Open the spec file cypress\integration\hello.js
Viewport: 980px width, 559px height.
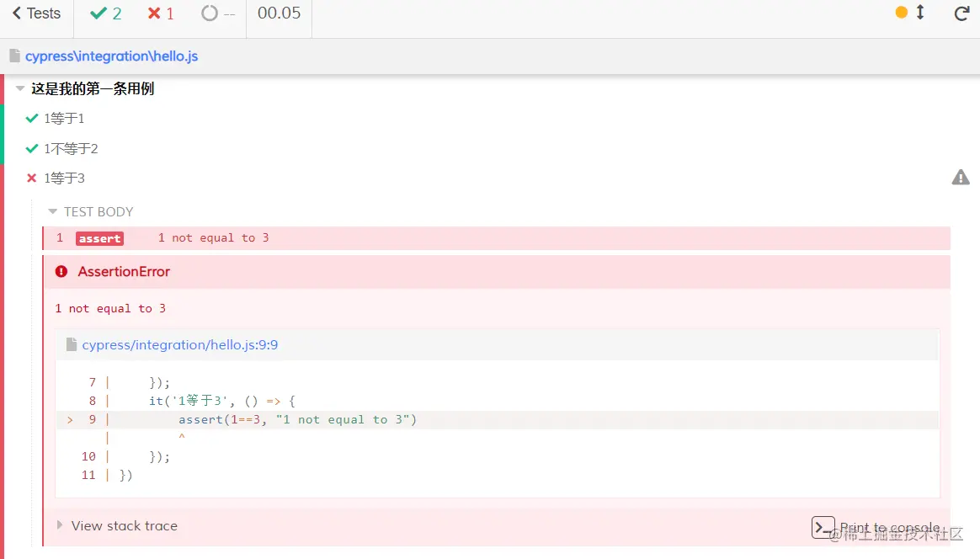pos(111,56)
